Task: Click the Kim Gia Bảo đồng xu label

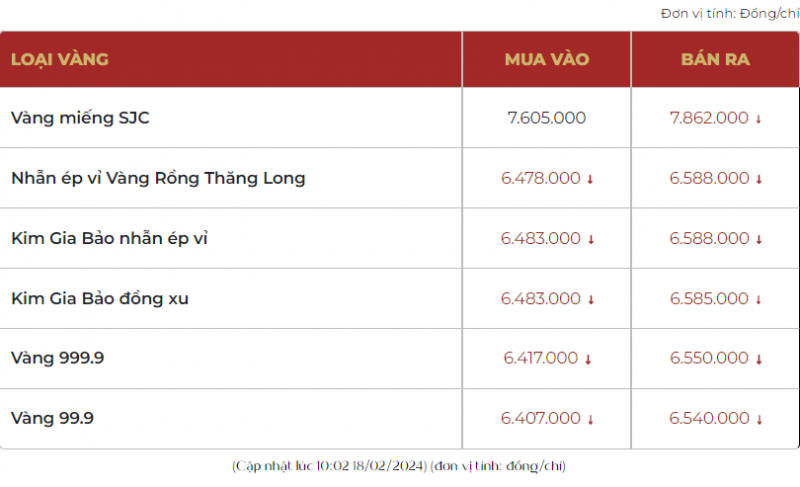Action: tap(100, 298)
